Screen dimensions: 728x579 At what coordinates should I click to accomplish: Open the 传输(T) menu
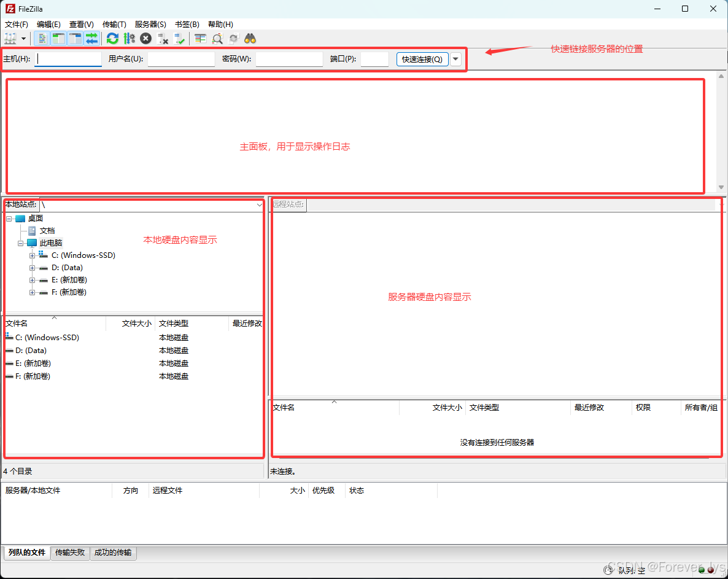(114, 24)
